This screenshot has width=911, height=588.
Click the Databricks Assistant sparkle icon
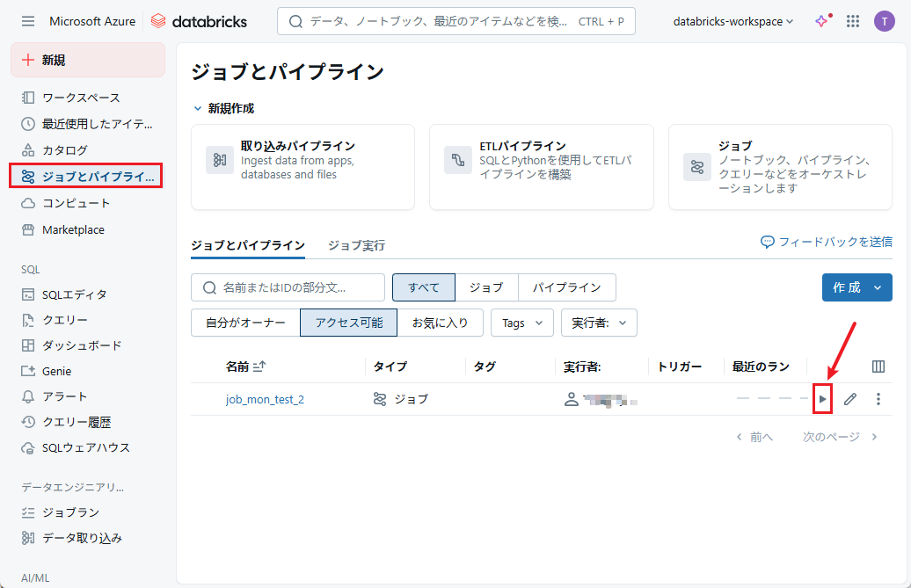click(821, 21)
